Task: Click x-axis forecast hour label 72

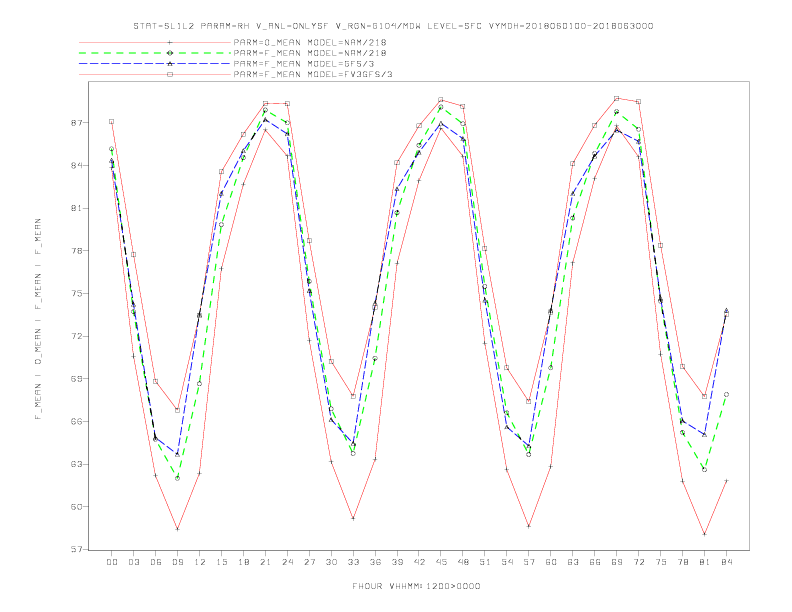Action: [x=638, y=562]
